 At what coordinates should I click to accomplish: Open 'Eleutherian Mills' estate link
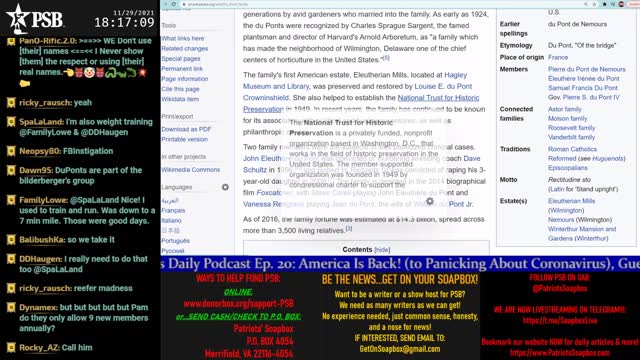pos(571,201)
